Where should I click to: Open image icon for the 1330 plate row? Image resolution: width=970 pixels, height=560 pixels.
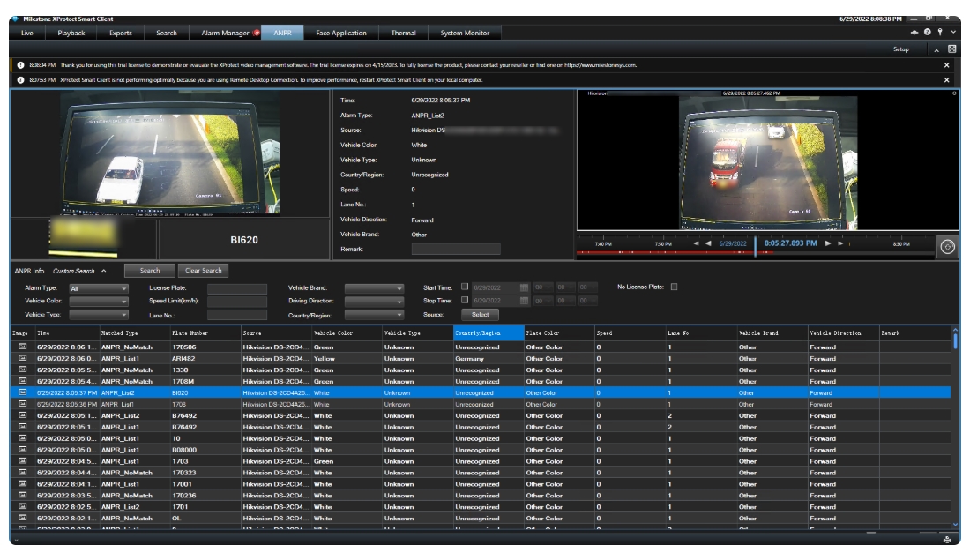pyautogui.click(x=22, y=370)
